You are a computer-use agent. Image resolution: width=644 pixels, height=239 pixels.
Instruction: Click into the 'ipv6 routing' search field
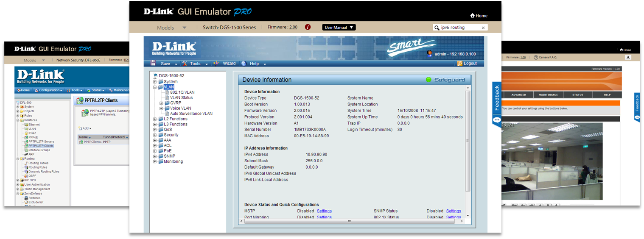click(460, 28)
